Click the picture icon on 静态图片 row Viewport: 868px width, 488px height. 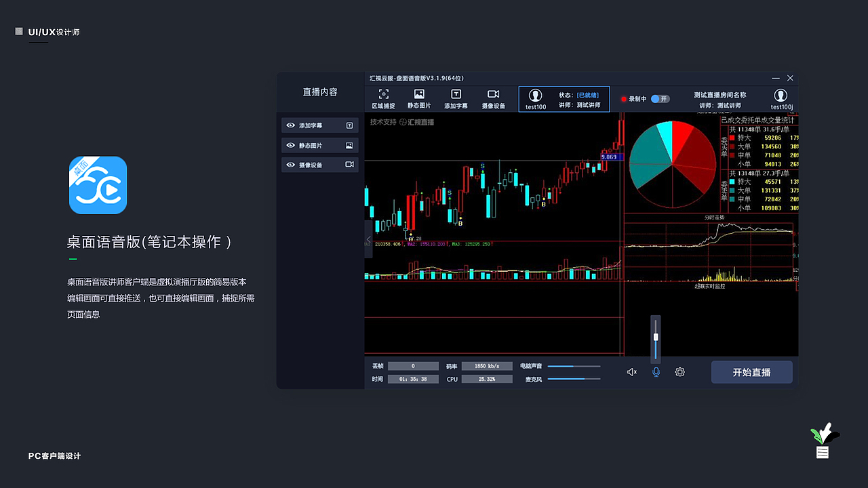349,145
